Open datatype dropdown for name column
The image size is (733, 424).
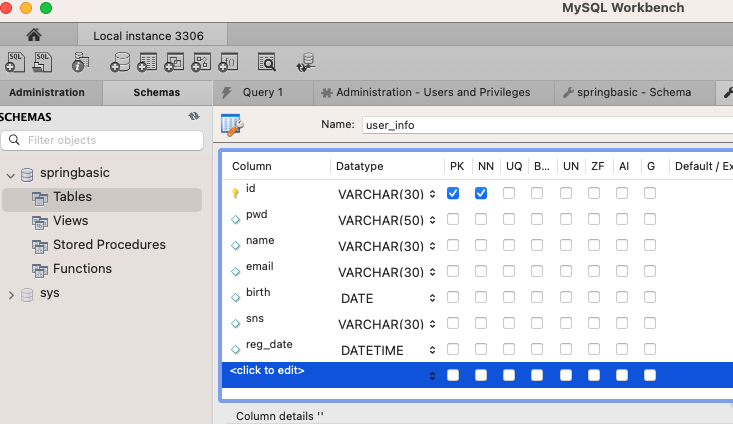(x=432, y=246)
